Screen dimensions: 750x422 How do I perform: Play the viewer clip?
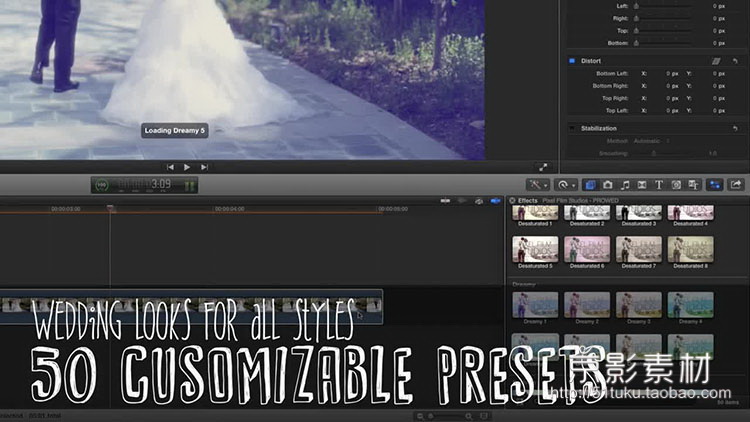(187, 167)
